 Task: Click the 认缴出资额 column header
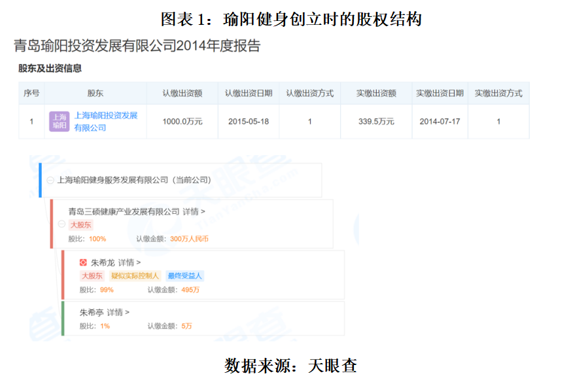(182, 94)
